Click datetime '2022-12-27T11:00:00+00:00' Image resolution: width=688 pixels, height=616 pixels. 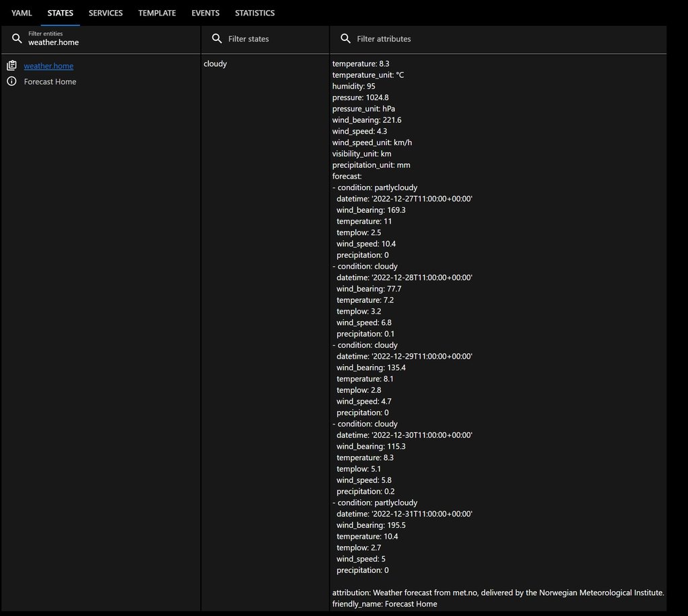point(404,199)
